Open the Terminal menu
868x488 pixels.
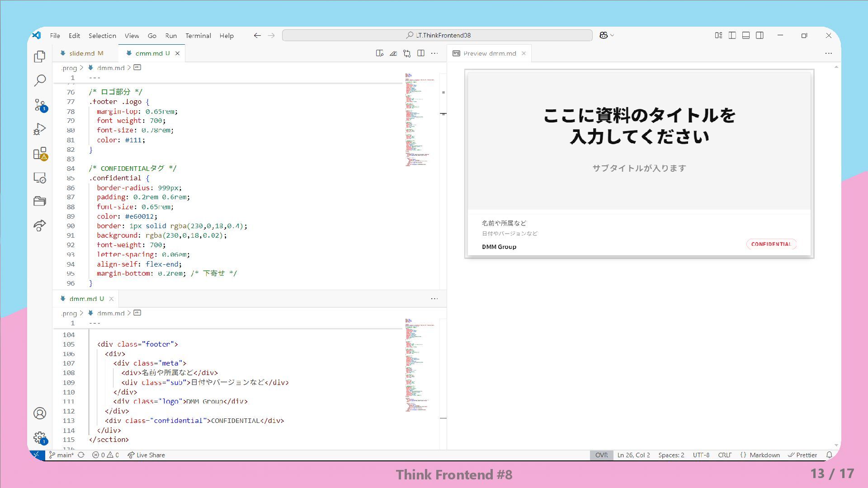pos(198,36)
